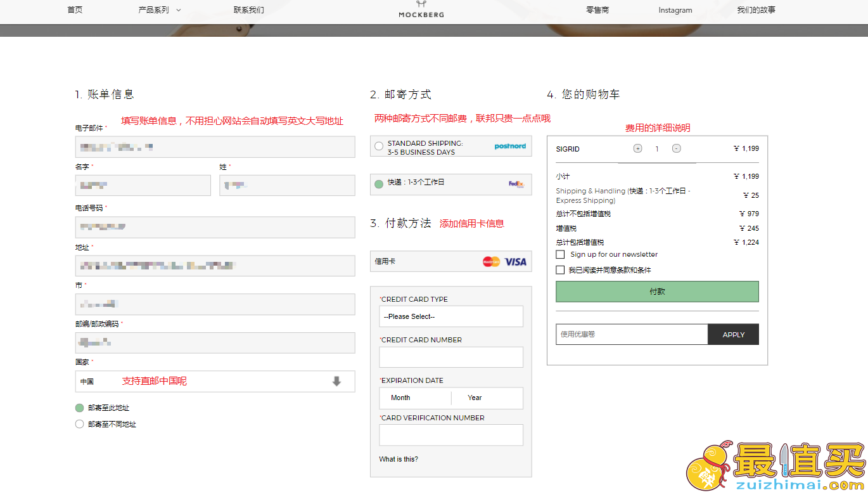
Task: Click the 地址 address field
Action: click(215, 266)
